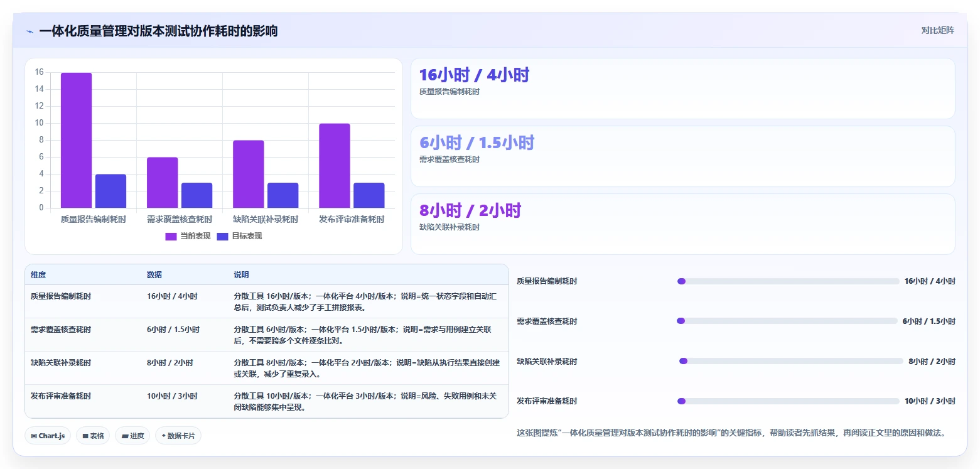Click the purple bar for 质量报告编制耗时
Image resolution: width=980 pixels, height=469 pixels.
tap(76, 140)
